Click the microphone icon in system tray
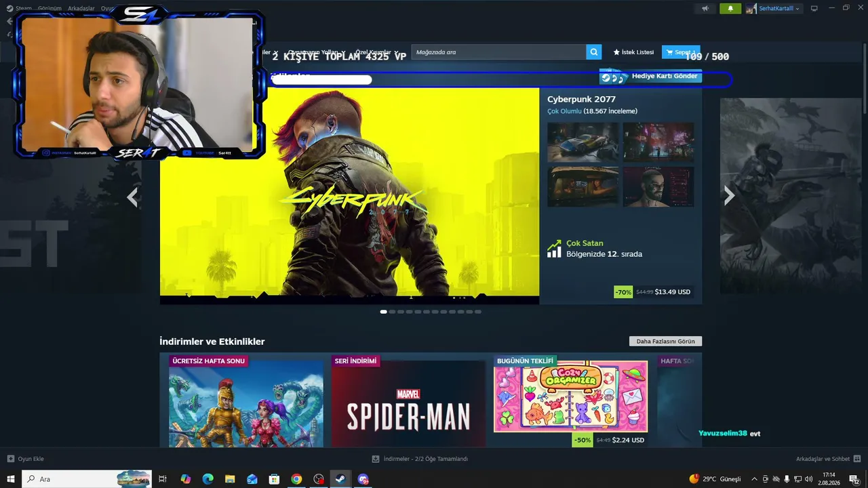This screenshot has width=868, height=488. tap(787, 479)
